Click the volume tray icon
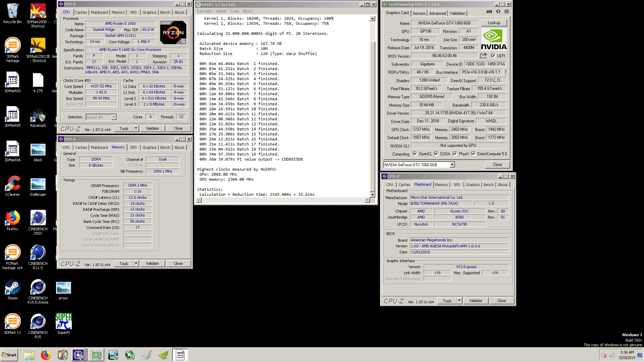Screen dimensions: 644x362 604,355
